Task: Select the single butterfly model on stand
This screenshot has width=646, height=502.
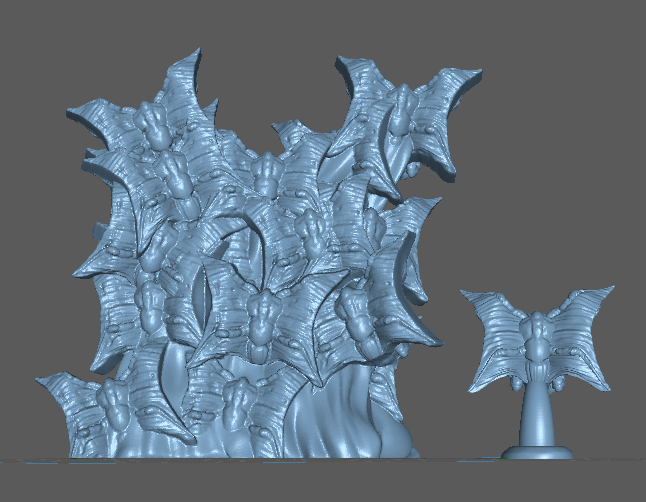Action: tap(538, 350)
